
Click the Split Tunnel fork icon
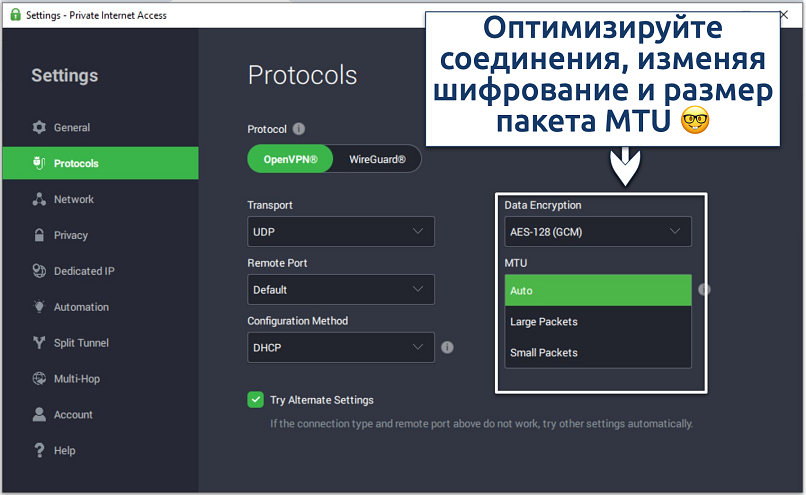(39, 342)
